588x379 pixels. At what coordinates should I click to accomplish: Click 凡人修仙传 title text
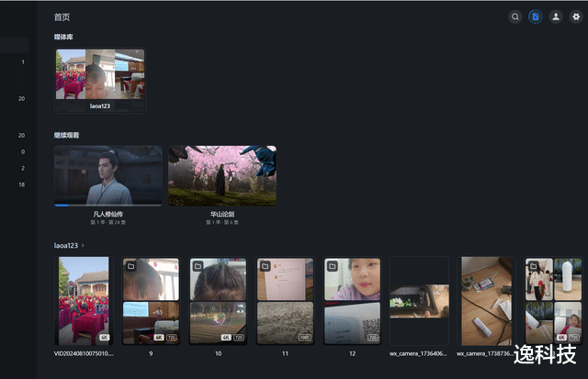[x=108, y=214]
